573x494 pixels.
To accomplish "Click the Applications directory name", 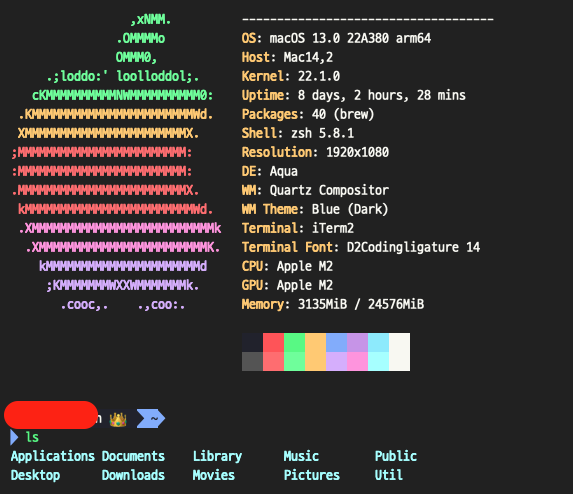I will [x=53, y=456].
